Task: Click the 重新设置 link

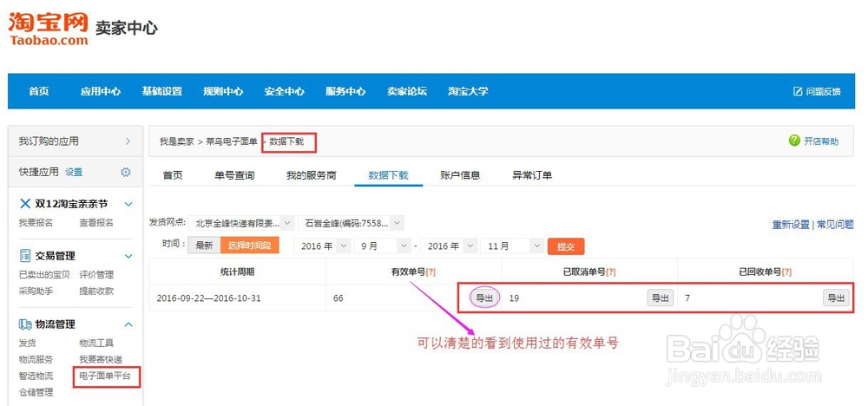Action: point(791,225)
